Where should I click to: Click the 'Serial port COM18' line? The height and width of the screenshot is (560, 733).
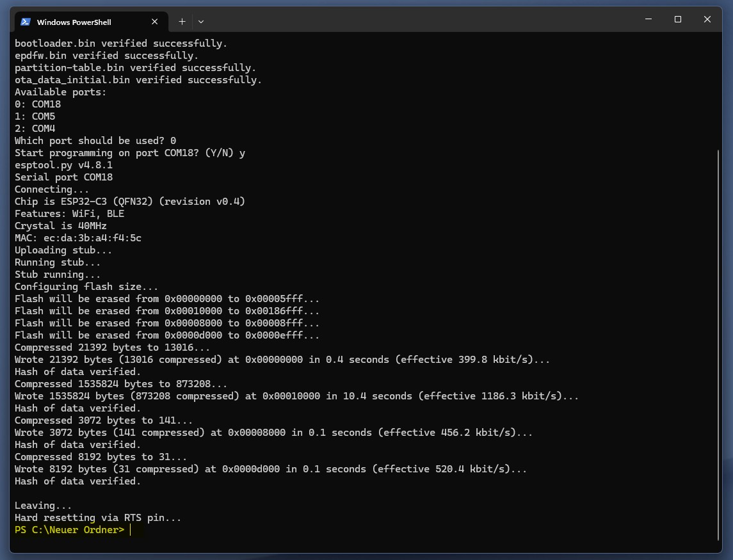click(x=63, y=177)
